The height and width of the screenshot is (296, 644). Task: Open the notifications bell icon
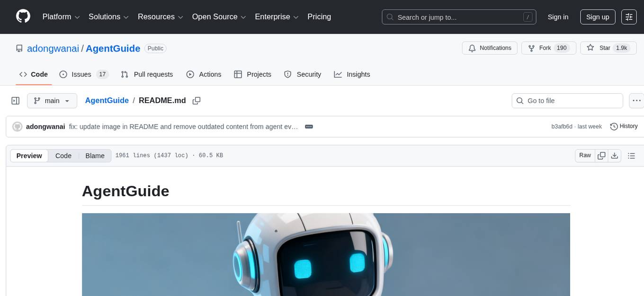coord(472,48)
